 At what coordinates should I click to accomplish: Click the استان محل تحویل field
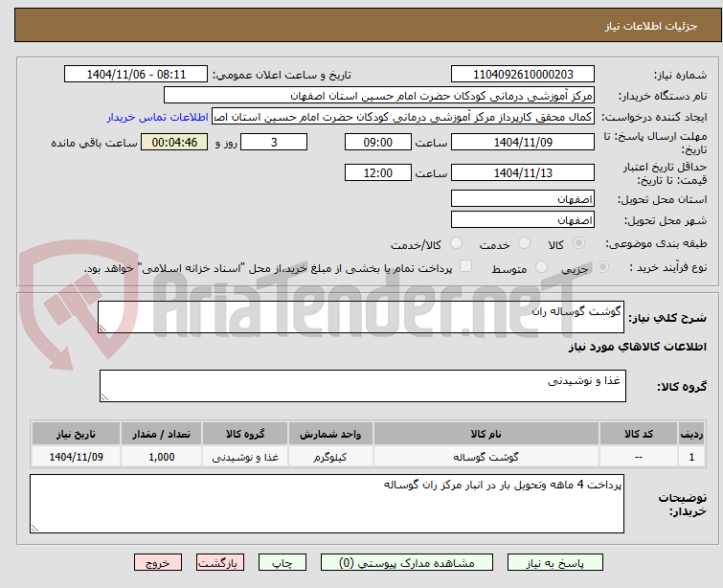(523, 199)
